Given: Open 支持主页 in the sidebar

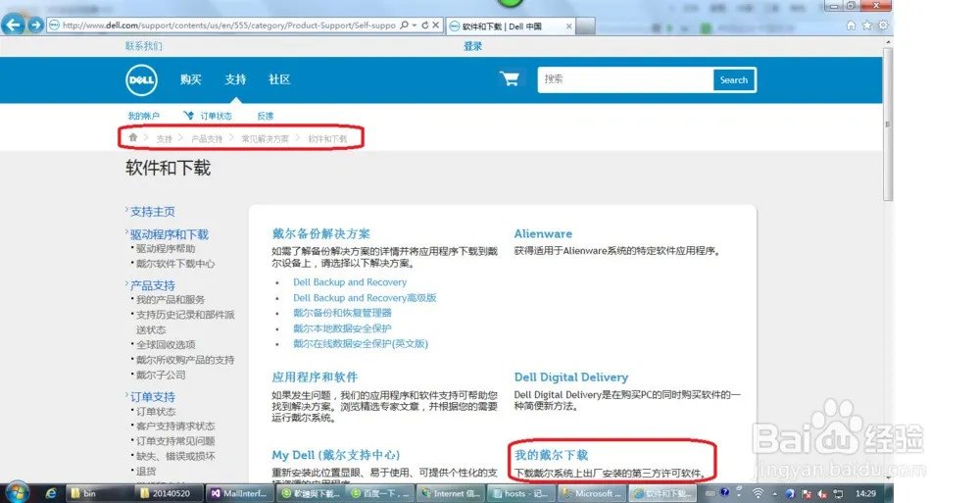Looking at the screenshot, I should click(x=153, y=212).
